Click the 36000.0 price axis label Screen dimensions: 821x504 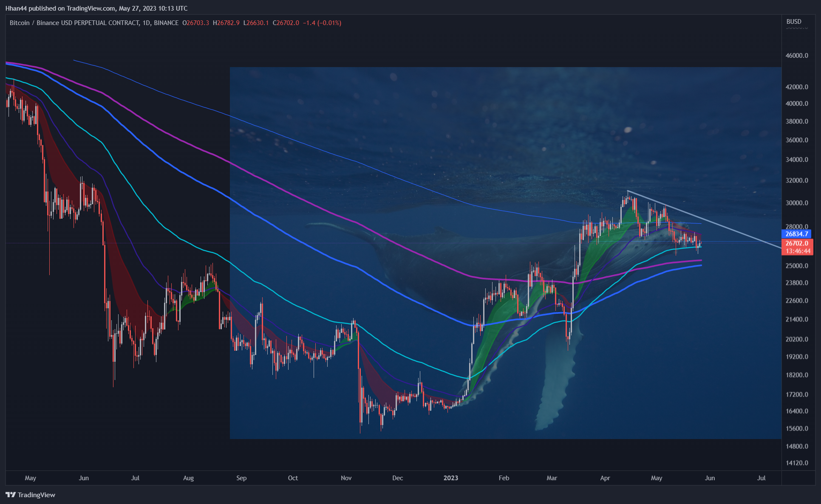click(797, 140)
